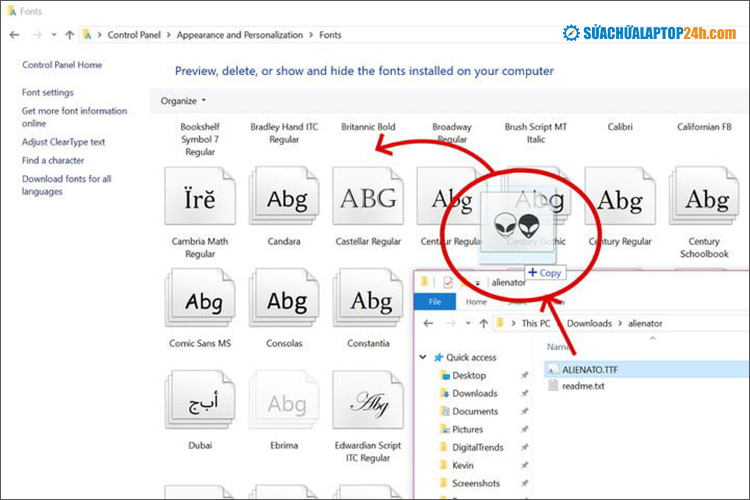Click Downloads in the alienator address bar
The height and width of the screenshot is (500, 750).
tap(589, 323)
